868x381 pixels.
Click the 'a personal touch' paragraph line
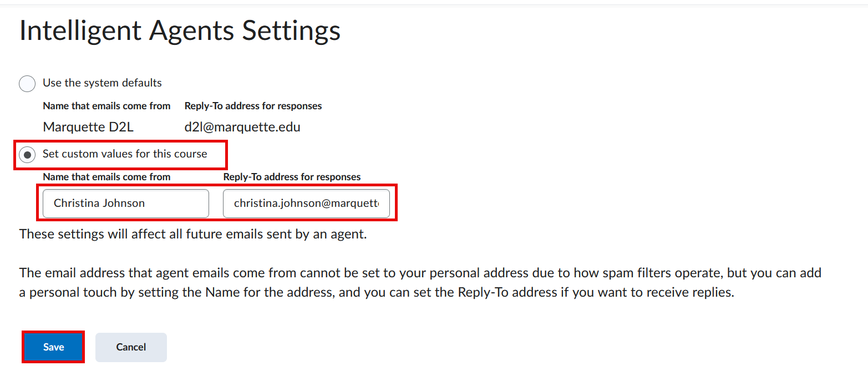click(x=376, y=292)
